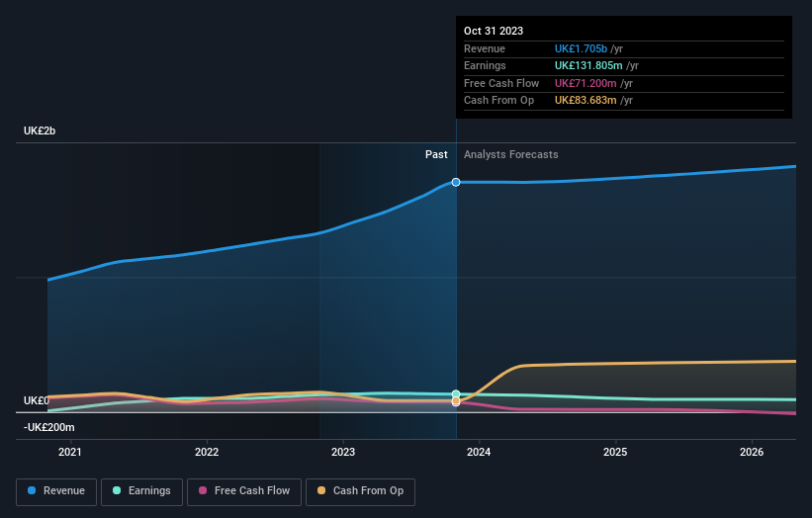Click the Analysts Forecasts label

click(x=510, y=154)
